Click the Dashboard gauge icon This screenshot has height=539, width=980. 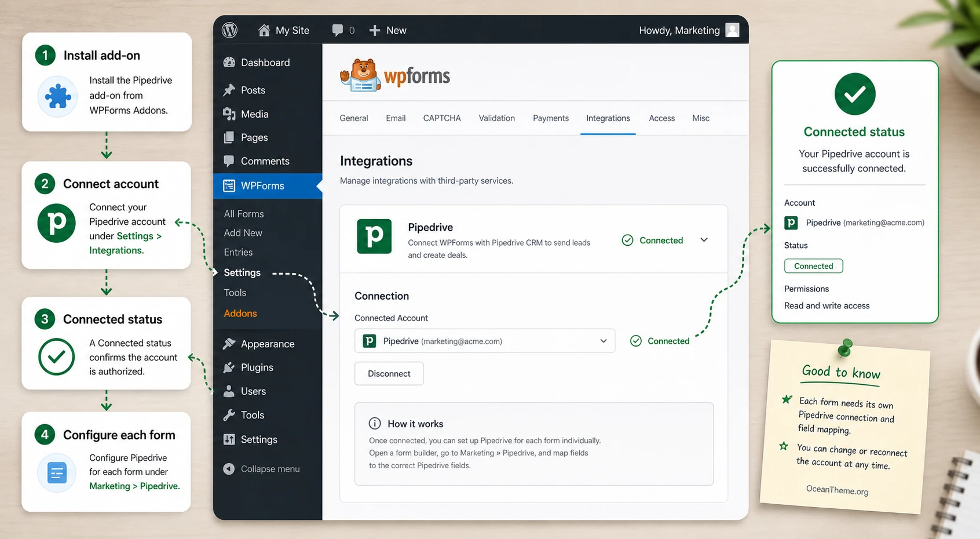[229, 62]
